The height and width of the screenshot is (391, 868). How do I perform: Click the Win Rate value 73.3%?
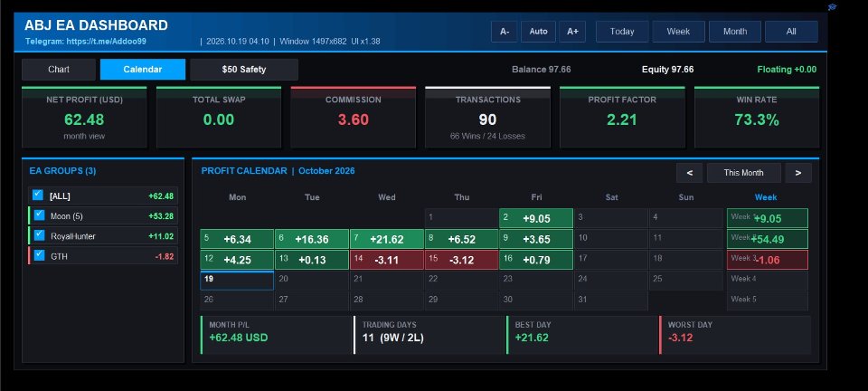(x=757, y=119)
